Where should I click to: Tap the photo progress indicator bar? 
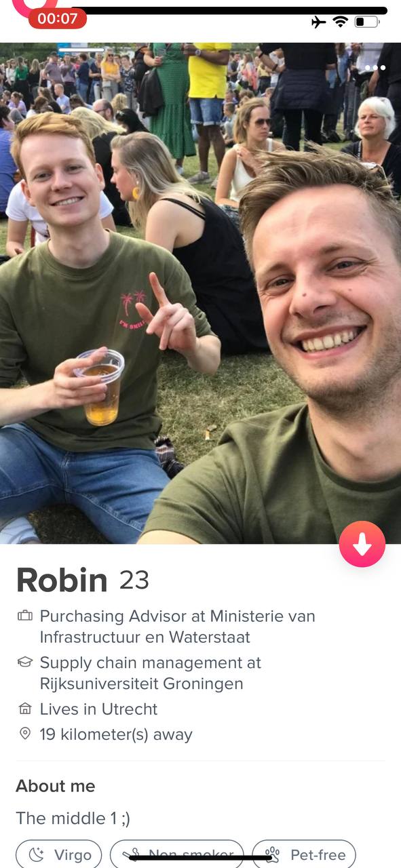coord(81,50)
